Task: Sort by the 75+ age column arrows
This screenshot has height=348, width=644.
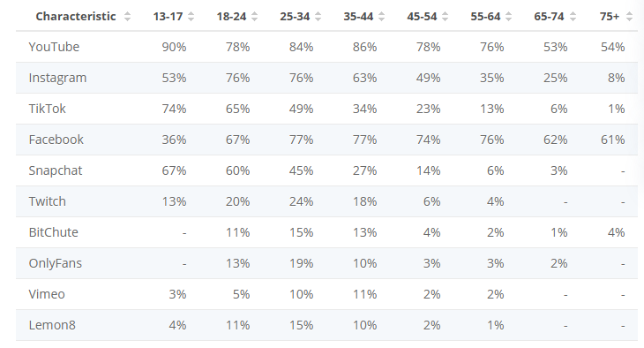Action: coord(629,17)
